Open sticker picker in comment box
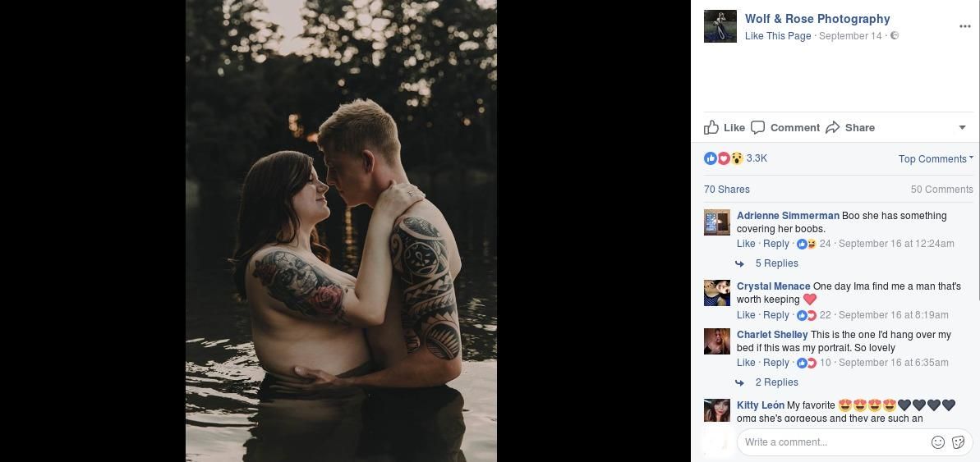Screen dimensions: 980x462 [958, 442]
